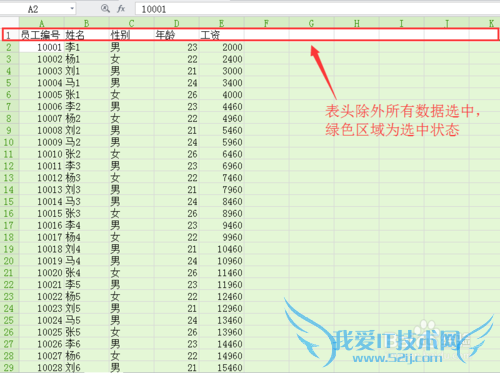500x373 pixels.
Task: Select column A header
Action: pos(42,23)
